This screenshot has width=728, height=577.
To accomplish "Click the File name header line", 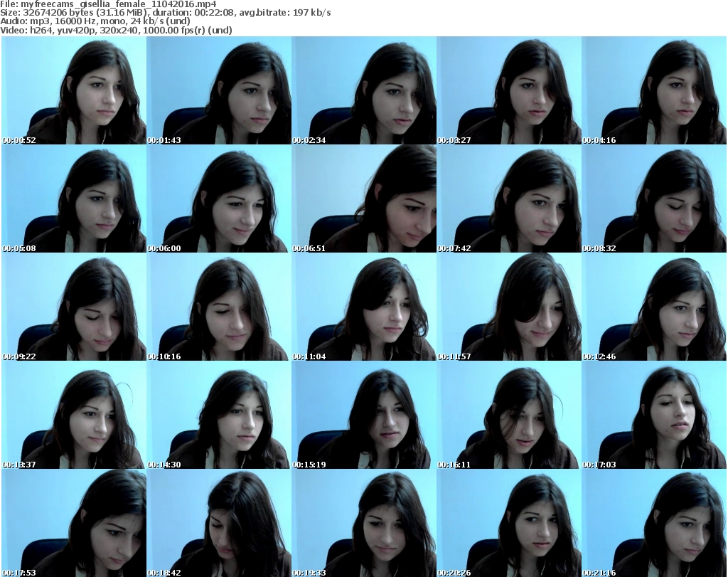I will point(108,4).
